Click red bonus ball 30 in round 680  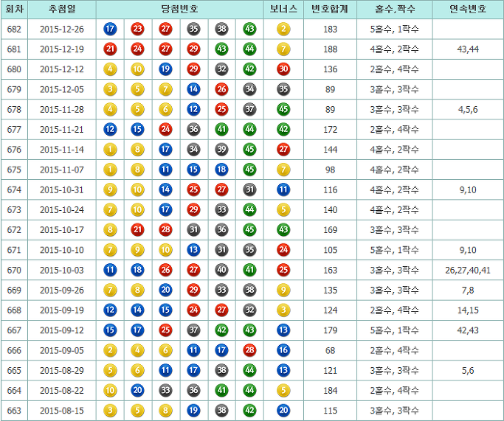[283, 69]
